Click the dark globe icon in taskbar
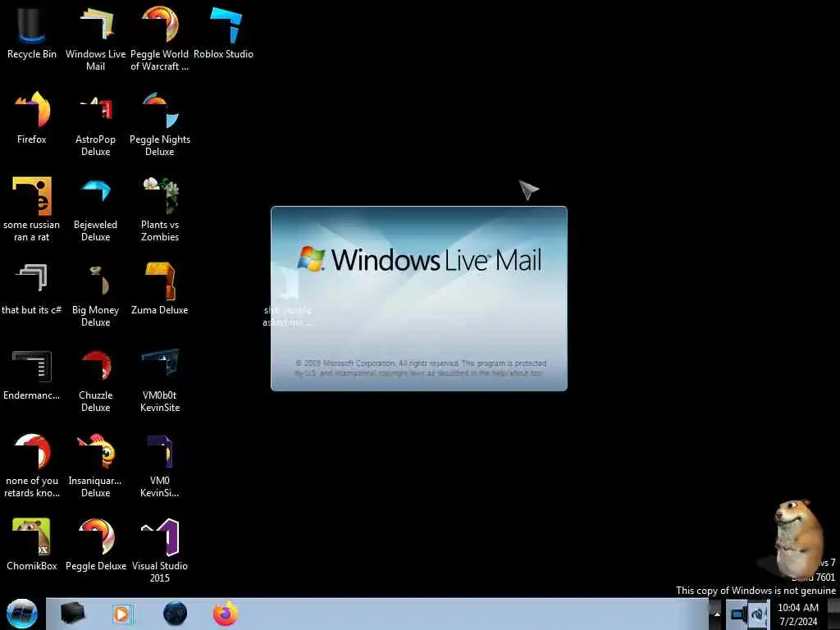This screenshot has height=630, width=840. [175, 614]
